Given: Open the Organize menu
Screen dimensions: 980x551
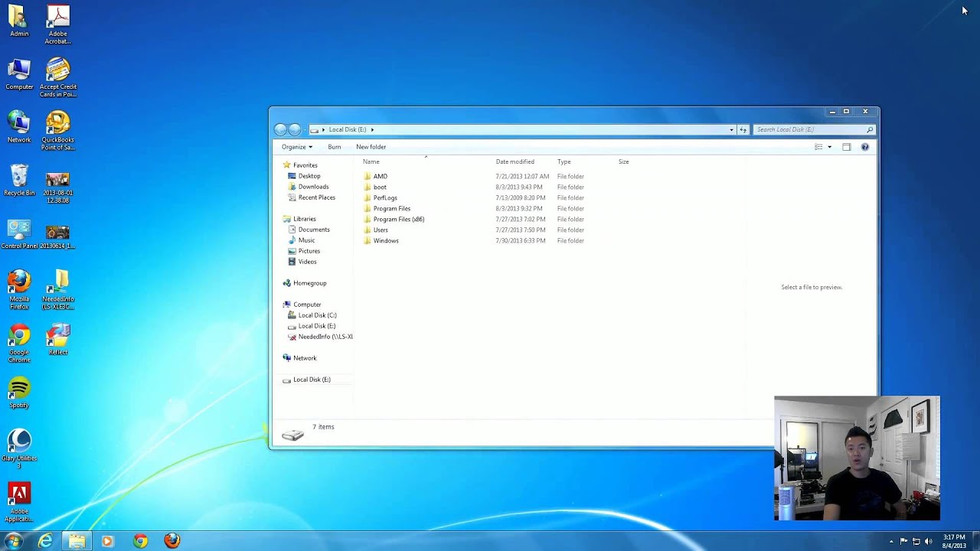Looking at the screenshot, I should point(297,147).
